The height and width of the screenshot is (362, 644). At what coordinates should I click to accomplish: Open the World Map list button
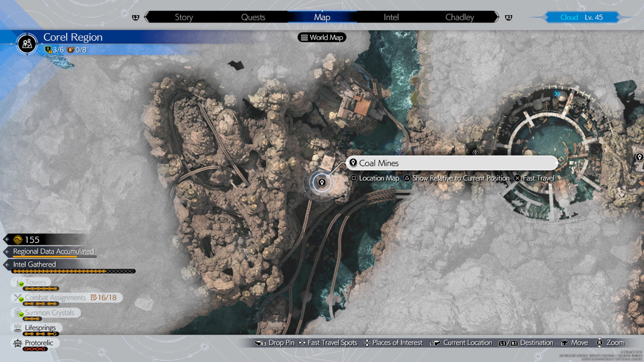(x=322, y=37)
